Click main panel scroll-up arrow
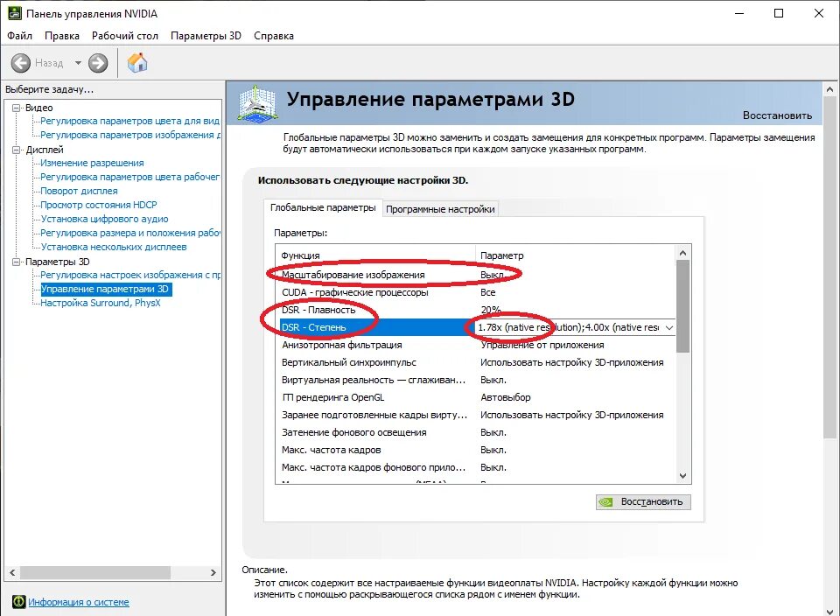840x616 pixels. pyautogui.click(x=829, y=89)
